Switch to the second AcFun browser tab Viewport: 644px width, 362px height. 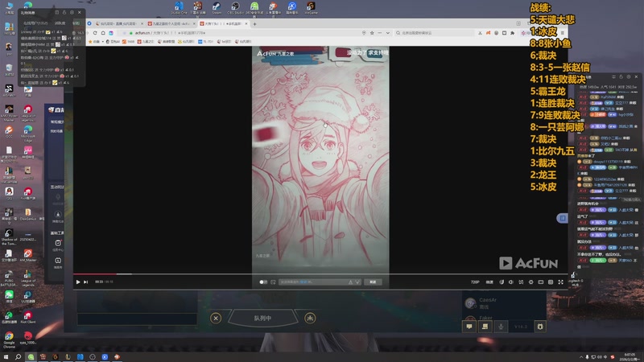[x=171, y=24]
